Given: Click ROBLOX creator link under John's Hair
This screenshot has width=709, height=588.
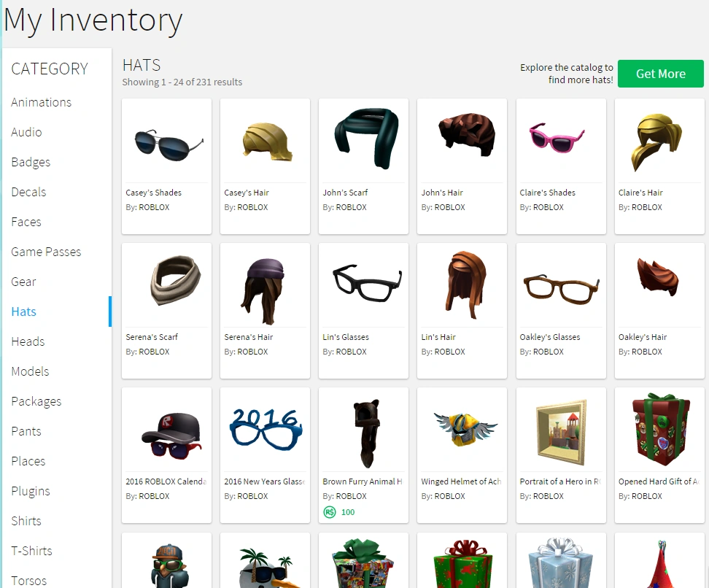Looking at the screenshot, I should click(449, 207).
